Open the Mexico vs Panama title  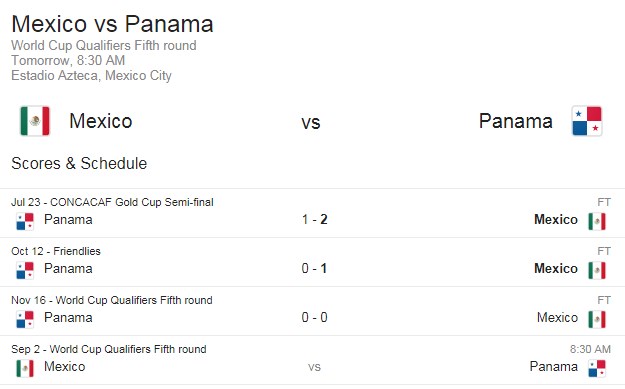pyautogui.click(x=112, y=24)
